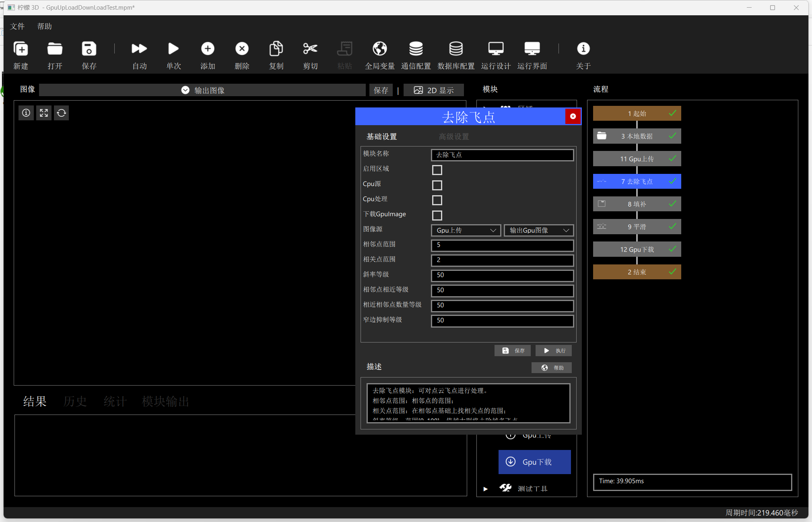Click the 相近相邻点数量等级 value field
This screenshot has height=522, width=812.
pyautogui.click(x=502, y=306)
